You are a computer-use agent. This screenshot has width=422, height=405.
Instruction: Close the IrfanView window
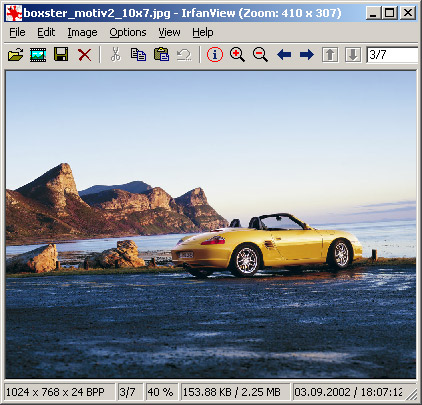pos(408,13)
